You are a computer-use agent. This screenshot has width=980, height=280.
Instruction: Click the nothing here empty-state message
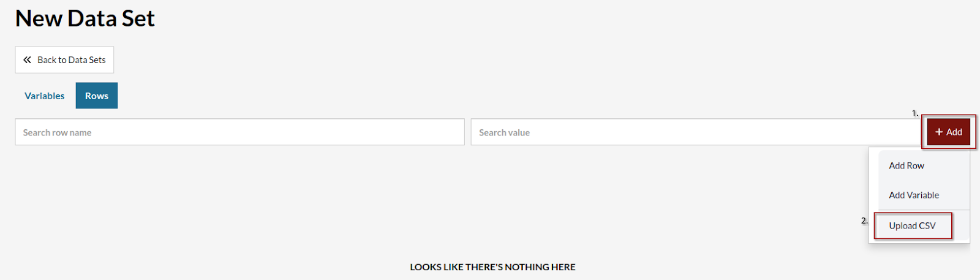[492, 267]
